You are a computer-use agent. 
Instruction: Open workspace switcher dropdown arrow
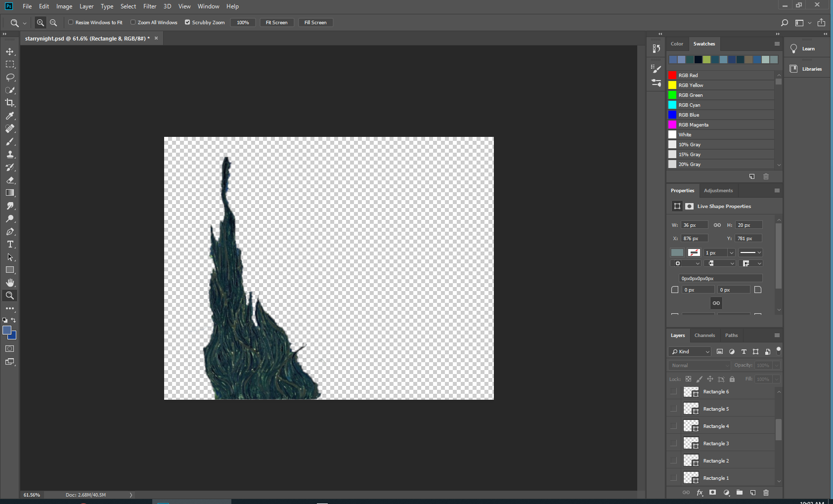tap(810, 23)
